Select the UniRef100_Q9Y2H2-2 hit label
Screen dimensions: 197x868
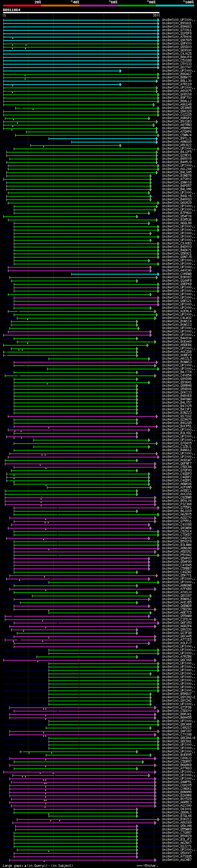pos(179,697)
